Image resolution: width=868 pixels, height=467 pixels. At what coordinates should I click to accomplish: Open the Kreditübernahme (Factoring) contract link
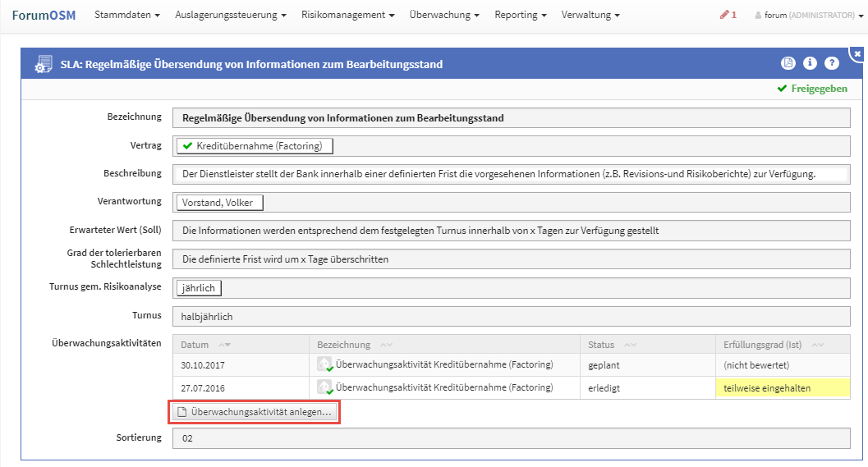(255, 146)
